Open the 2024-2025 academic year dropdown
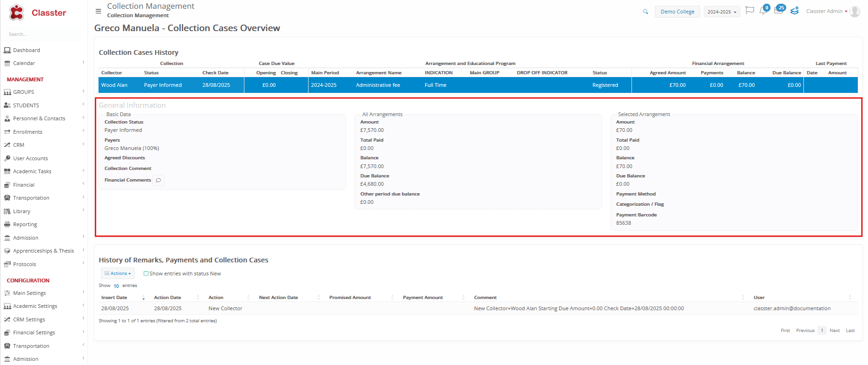 tap(722, 12)
